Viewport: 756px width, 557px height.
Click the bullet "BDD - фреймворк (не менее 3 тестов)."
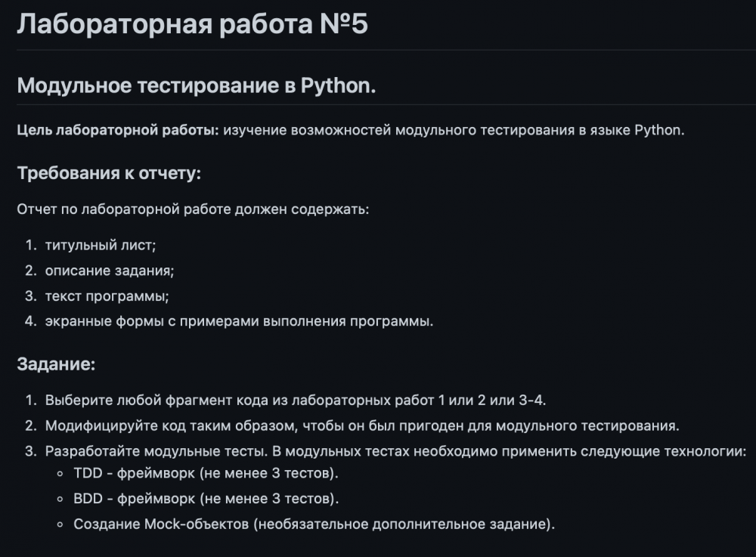click(206, 499)
